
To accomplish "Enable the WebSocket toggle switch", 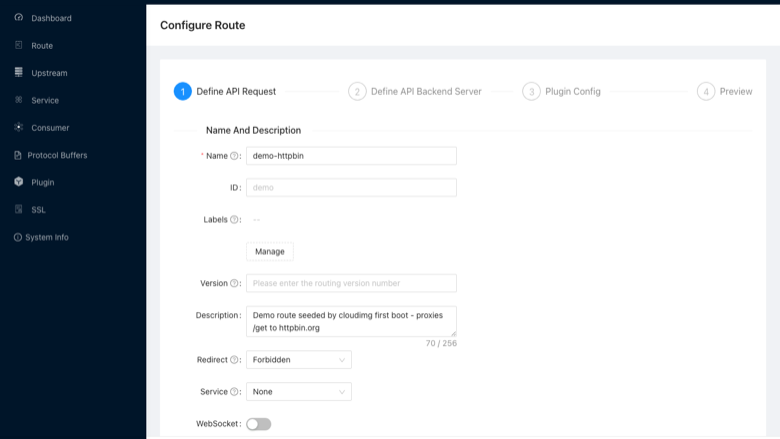I will click(259, 424).
